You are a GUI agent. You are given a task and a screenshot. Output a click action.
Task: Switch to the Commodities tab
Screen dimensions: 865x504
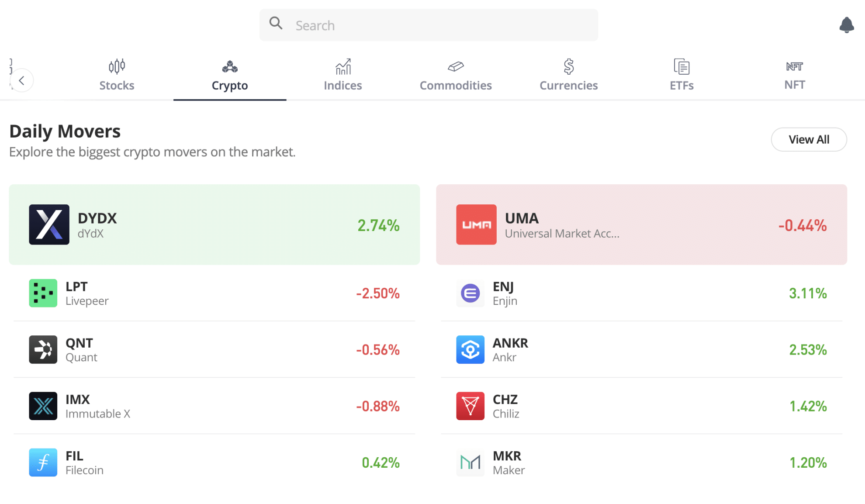coord(456,76)
